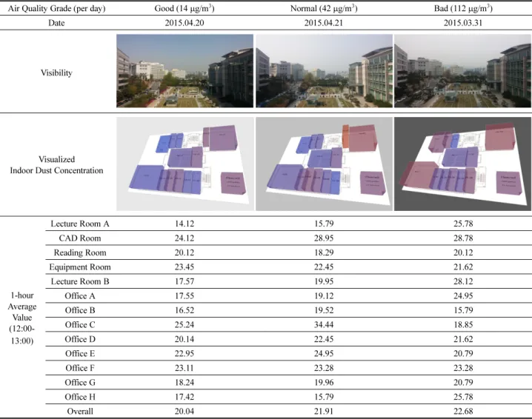Select value 23.45 in Equipment Room row
Viewport: 532px width, 419px height.
click(184, 267)
